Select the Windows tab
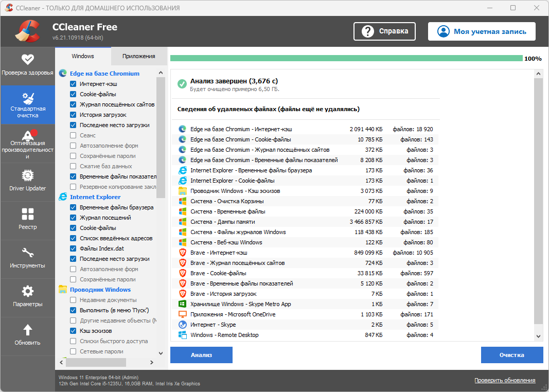Viewport: 549px width, 392px height. pyautogui.click(x=82, y=56)
